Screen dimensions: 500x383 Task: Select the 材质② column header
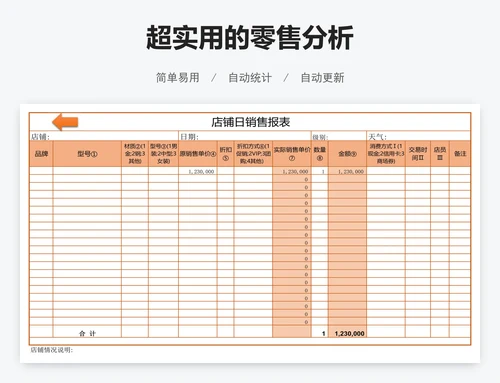tap(135, 154)
